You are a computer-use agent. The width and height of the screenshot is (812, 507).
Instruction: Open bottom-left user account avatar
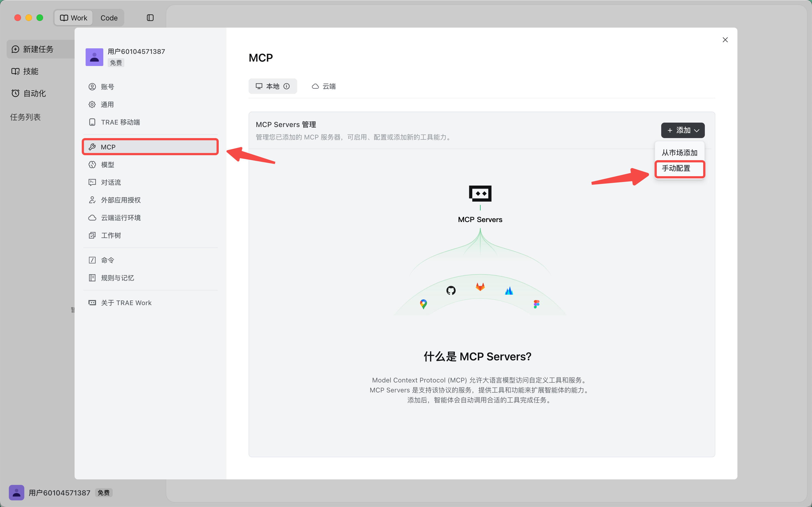click(x=17, y=493)
